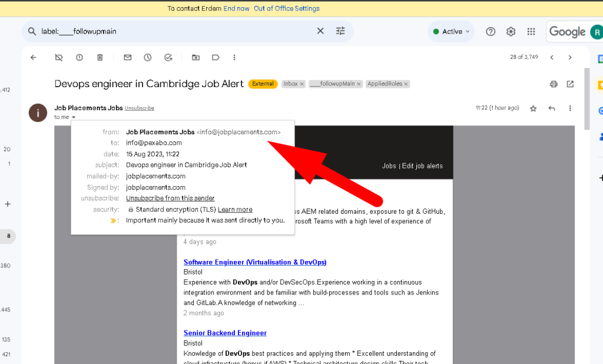Click the search magnifier icon
603x364 pixels.
[x=32, y=31]
